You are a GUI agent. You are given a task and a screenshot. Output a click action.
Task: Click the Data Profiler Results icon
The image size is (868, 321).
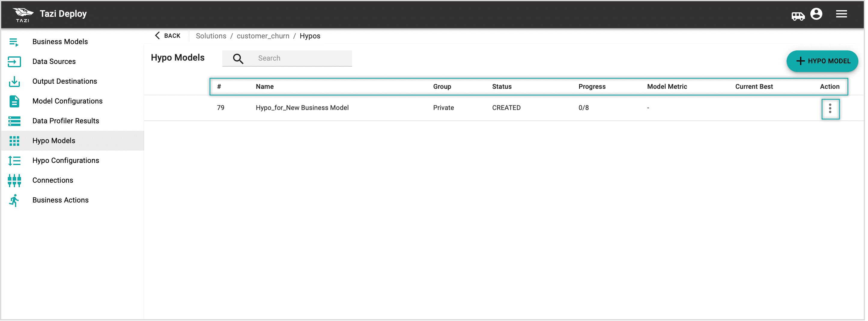point(14,121)
